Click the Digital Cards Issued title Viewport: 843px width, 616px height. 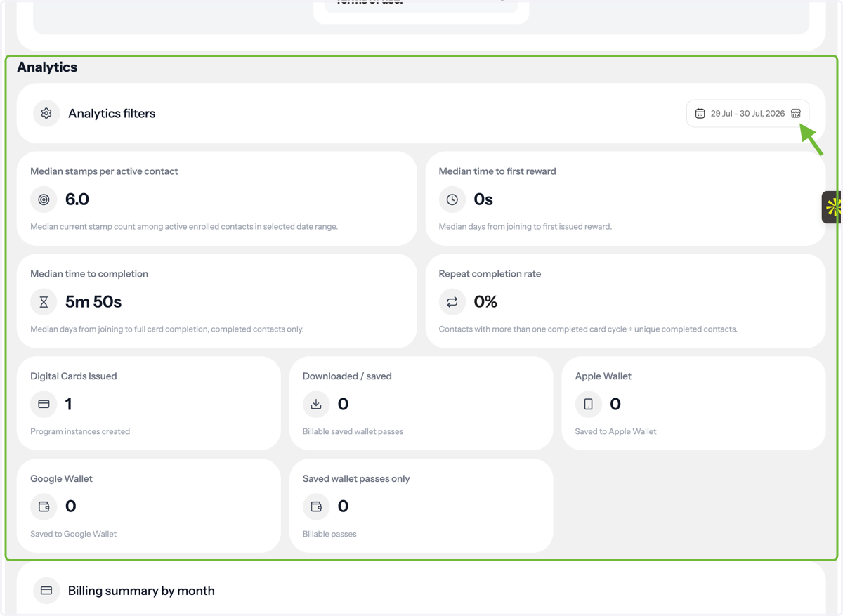tap(74, 376)
